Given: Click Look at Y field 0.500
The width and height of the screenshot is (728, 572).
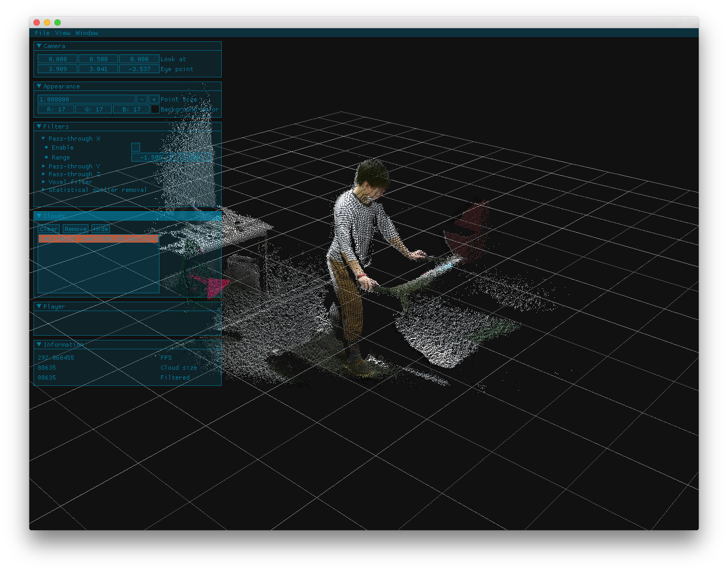Looking at the screenshot, I should (98, 59).
